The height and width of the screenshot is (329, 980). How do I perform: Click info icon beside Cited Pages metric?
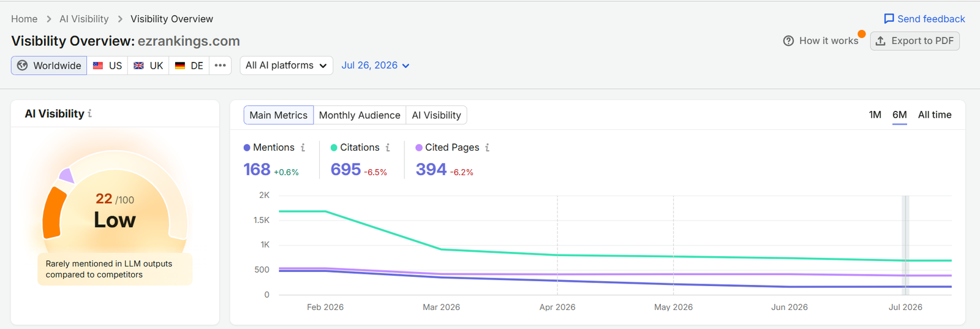point(488,148)
